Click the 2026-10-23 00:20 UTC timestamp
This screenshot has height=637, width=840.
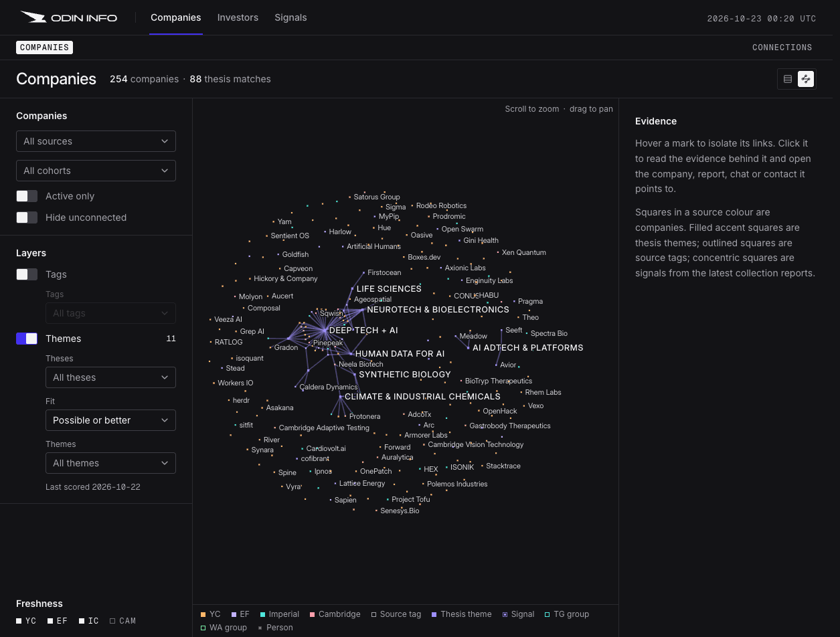pos(762,19)
